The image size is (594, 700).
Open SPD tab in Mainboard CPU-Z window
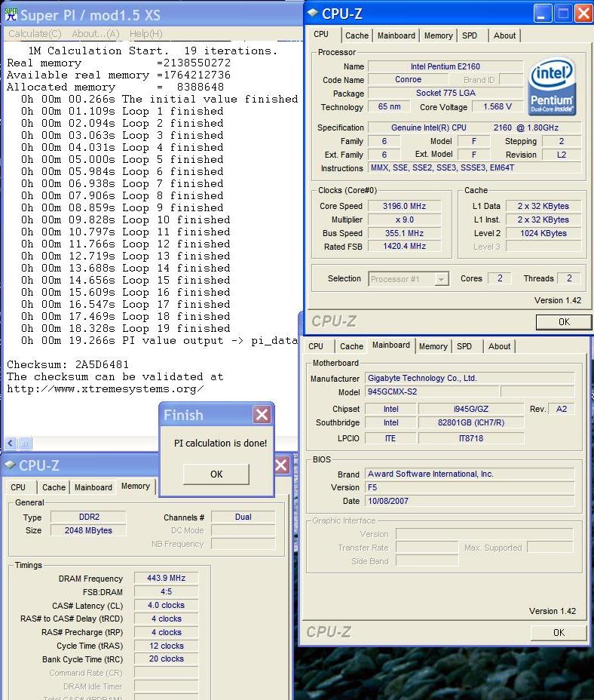[x=464, y=346]
